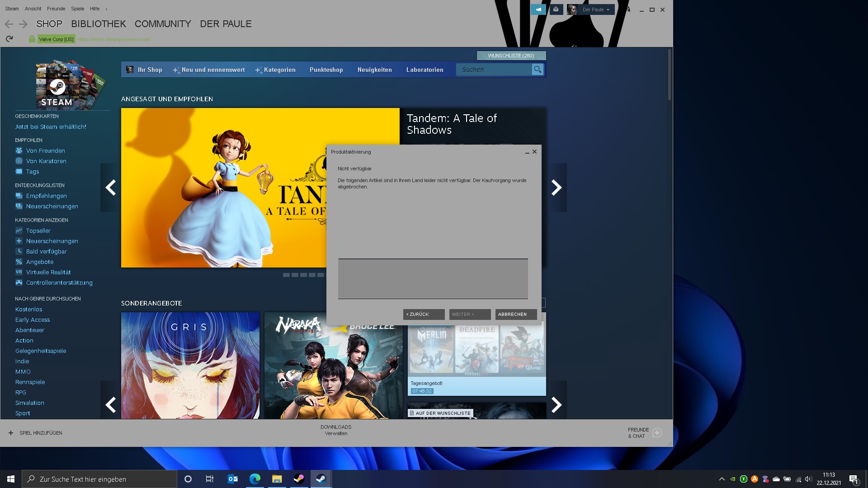Open the GRIS special offer thumbnail
The height and width of the screenshot is (488, 868).
point(190,366)
